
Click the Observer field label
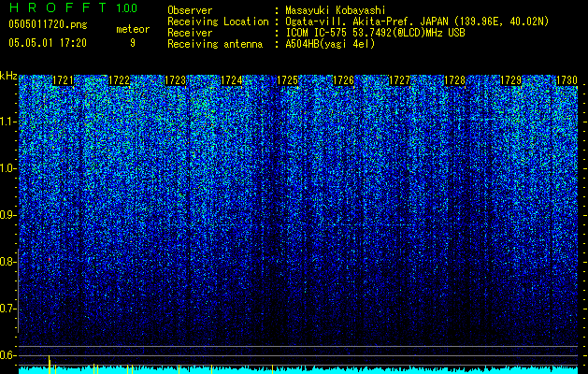click(x=190, y=10)
